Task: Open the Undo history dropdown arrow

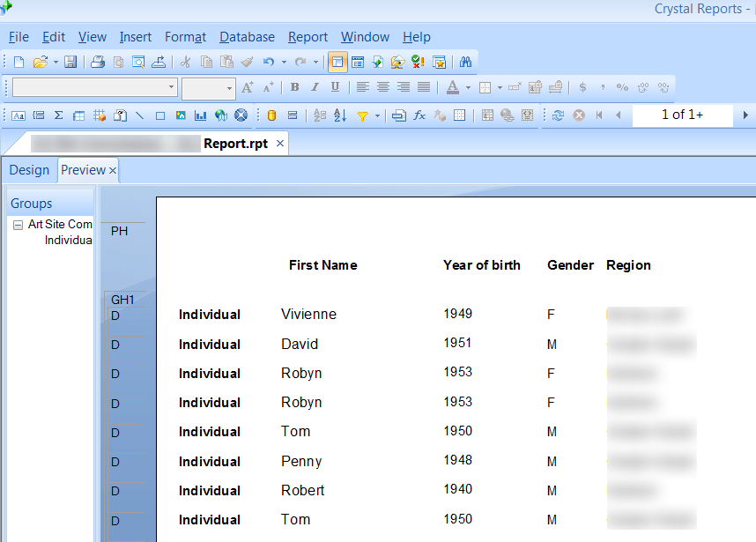Action: (282, 62)
